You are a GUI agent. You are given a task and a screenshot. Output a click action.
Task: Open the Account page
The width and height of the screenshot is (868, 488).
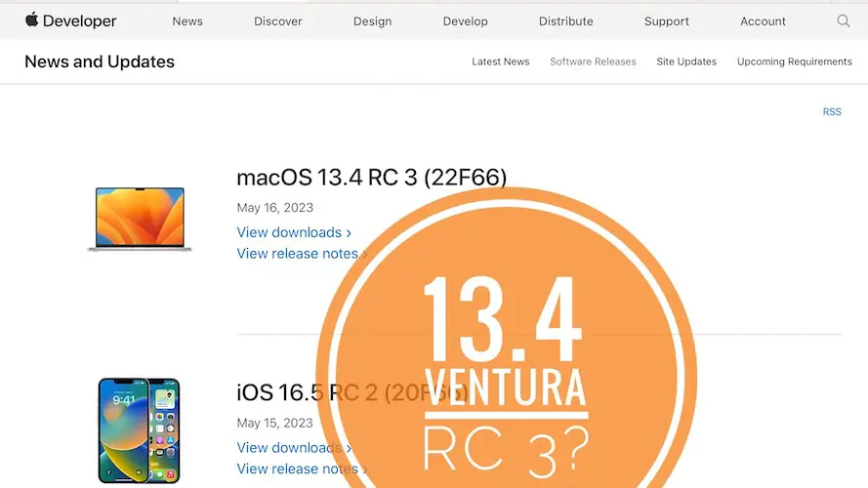(763, 21)
